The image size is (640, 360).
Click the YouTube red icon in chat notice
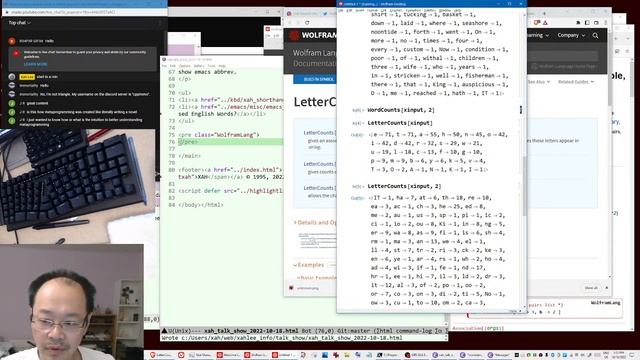[16, 53]
